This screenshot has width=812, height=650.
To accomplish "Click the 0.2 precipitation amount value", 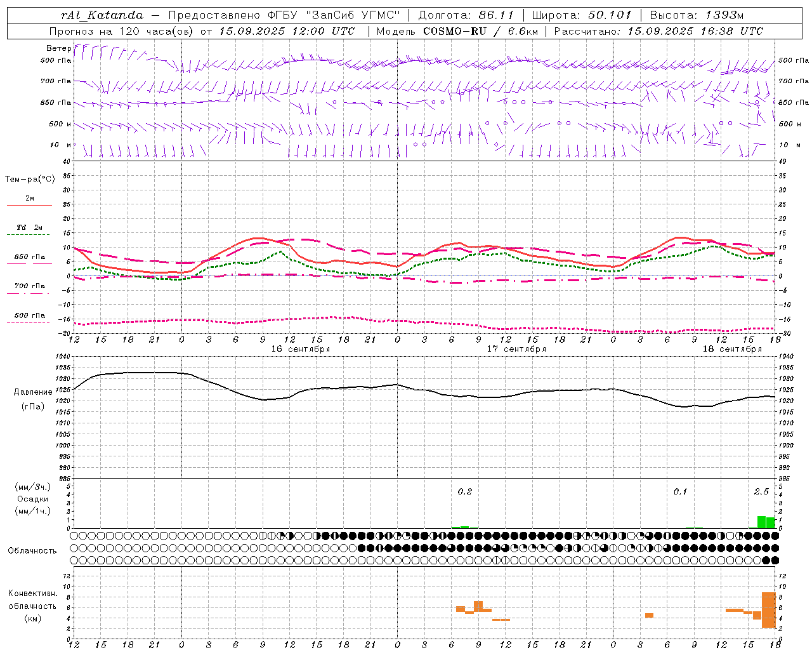I will [x=465, y=492].
